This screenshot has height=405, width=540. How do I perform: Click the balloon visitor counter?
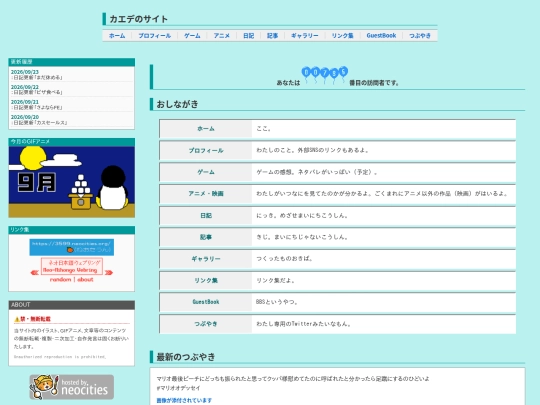(x=324, y=76)
